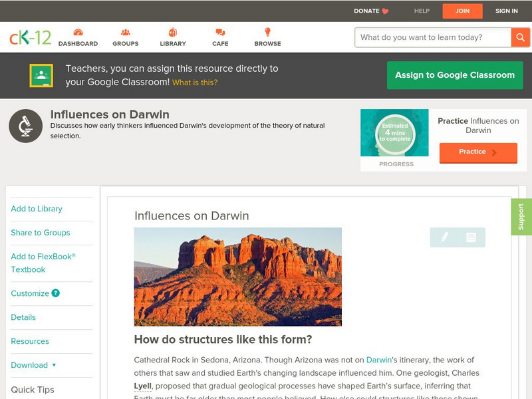Screen dimensions: 532x399
Task: Click the Customize help question mark
Action: [x=56, y=293]
